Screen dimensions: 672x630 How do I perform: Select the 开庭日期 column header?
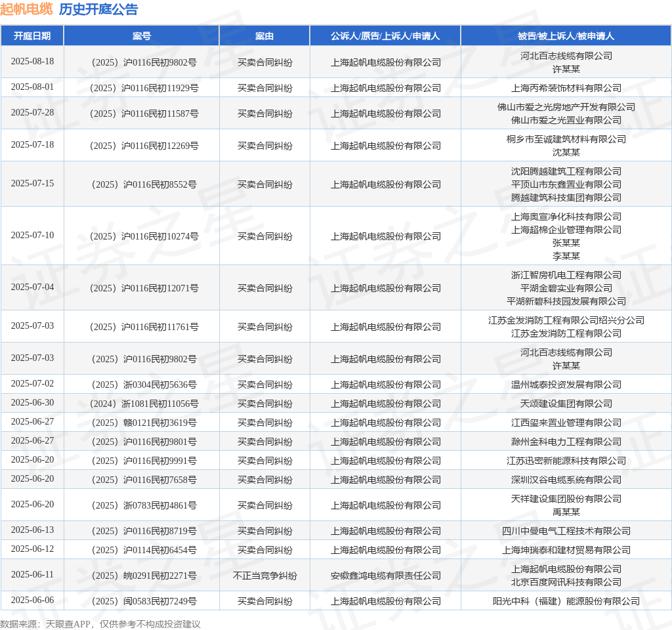click(x=32, y=36)
